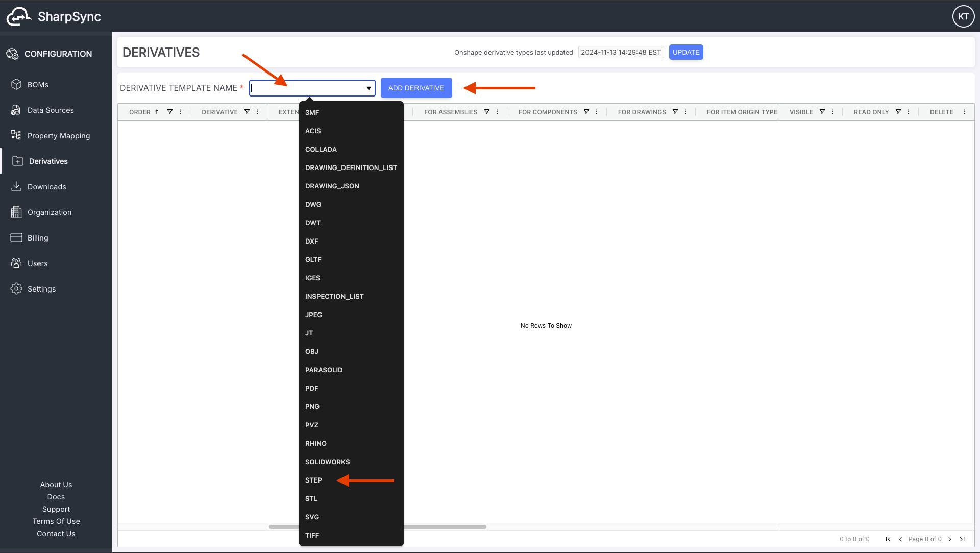Open Users management page
Image resolution: width=980 pixels, height=553 pixels.
point(37,262)
